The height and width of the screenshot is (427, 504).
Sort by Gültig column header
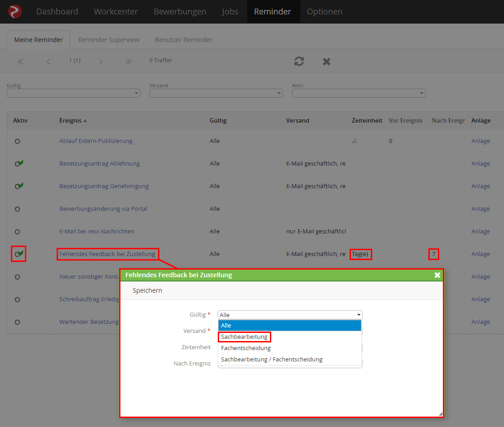coord(218,120)
